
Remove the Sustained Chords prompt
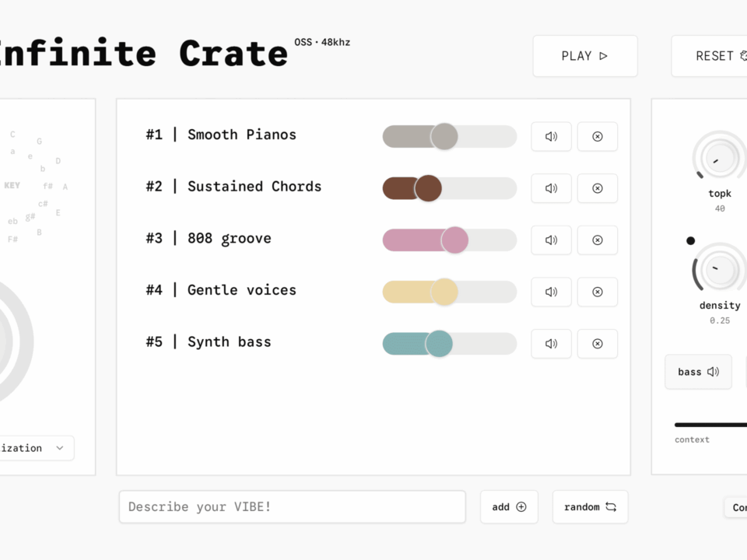pyautogui.click(x=597, y=188)
